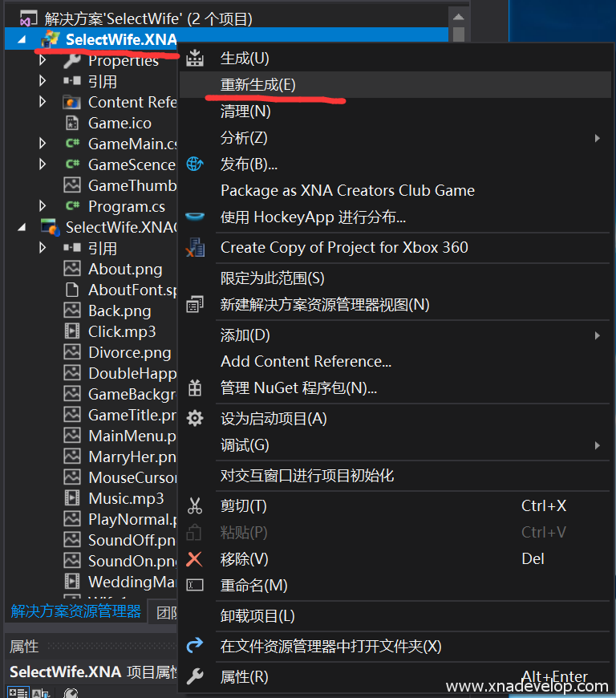Image resolution: width=616 pixels, height=698 pixels.
Task: Select 重新生成(E) from the context menu
Action: [x=258, y=85]
